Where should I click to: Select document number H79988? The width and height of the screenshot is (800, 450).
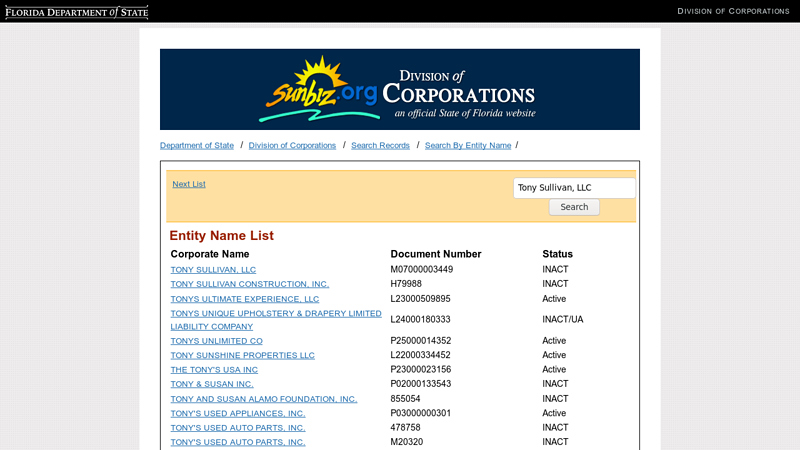(406, 284)
